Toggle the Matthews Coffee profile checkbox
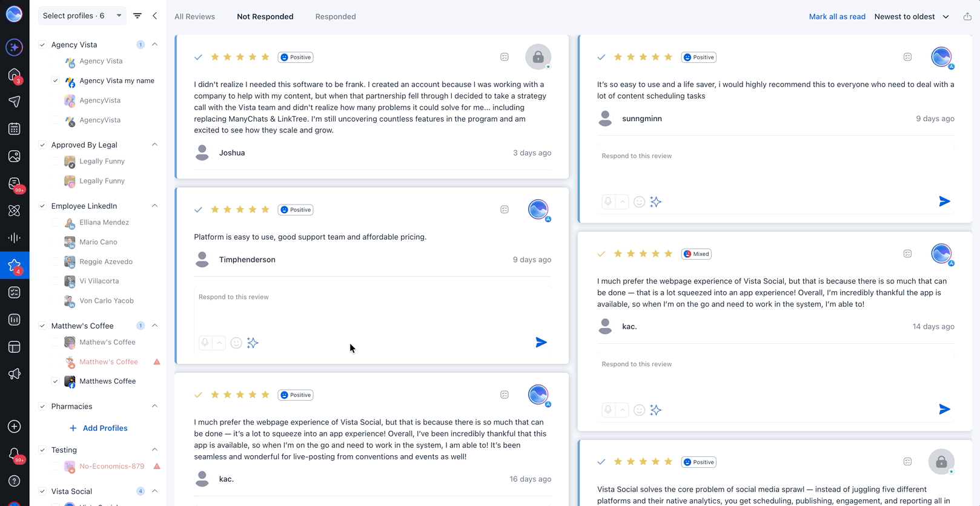The image size is (980, 506). click(55, 381)
